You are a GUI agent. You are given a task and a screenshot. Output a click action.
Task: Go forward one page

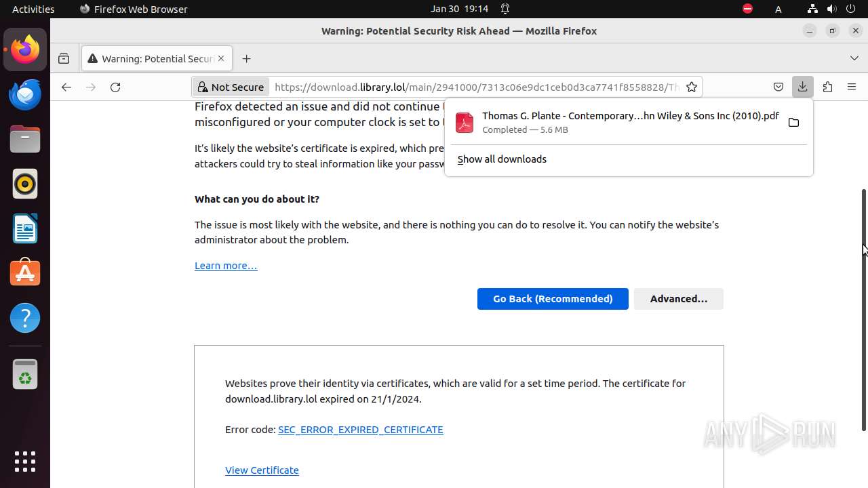point(91,87)
